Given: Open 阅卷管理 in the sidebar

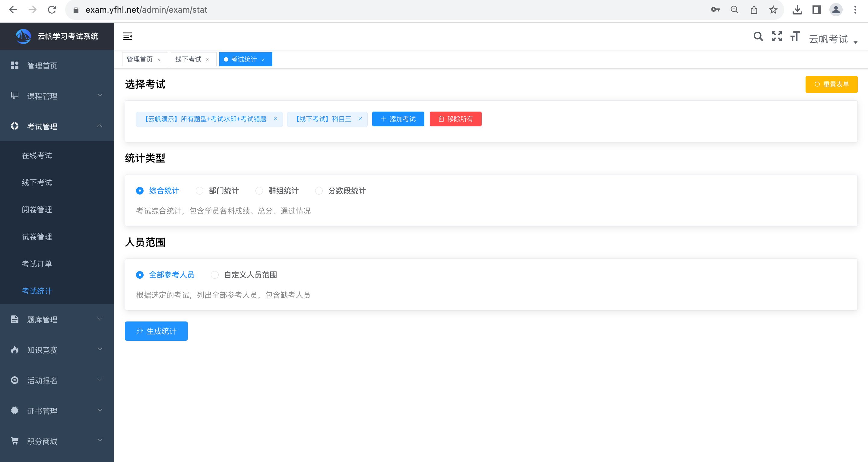Looking at the screenshot, I should pos(37,210).
